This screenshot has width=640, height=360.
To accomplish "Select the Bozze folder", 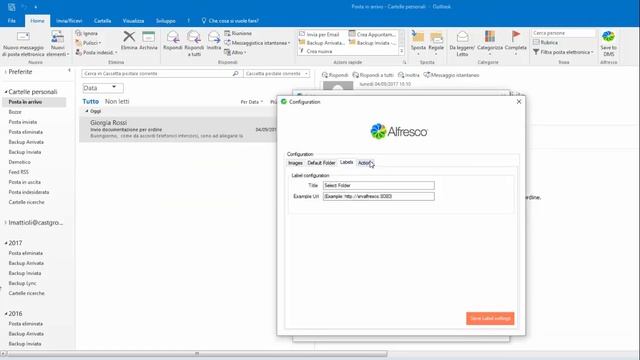I will click(x=15, y=112).
